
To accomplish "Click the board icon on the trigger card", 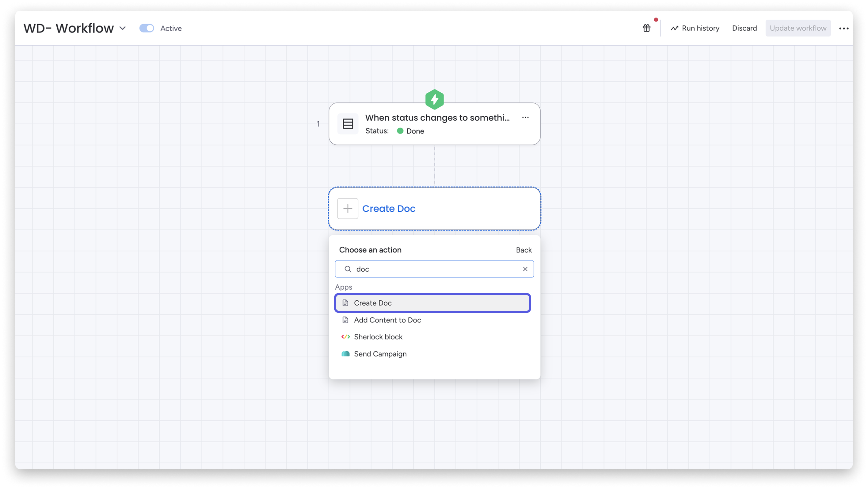I will coord(347,123).
